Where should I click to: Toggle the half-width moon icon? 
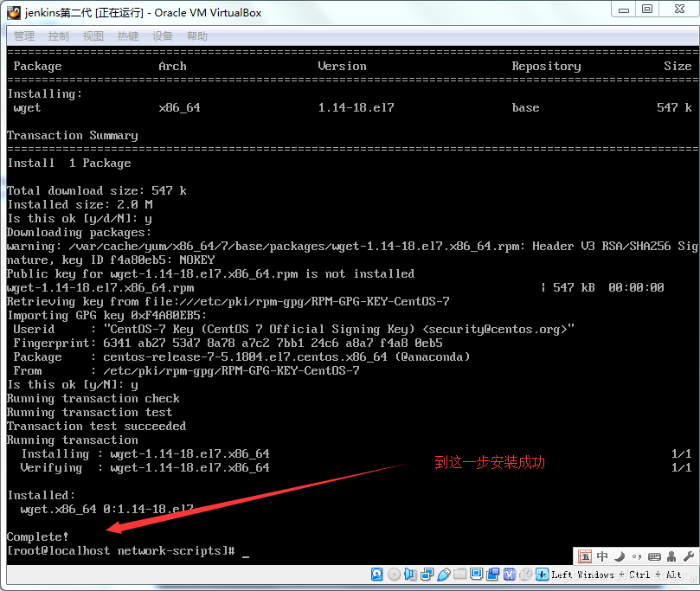click(x=620, y=556)
